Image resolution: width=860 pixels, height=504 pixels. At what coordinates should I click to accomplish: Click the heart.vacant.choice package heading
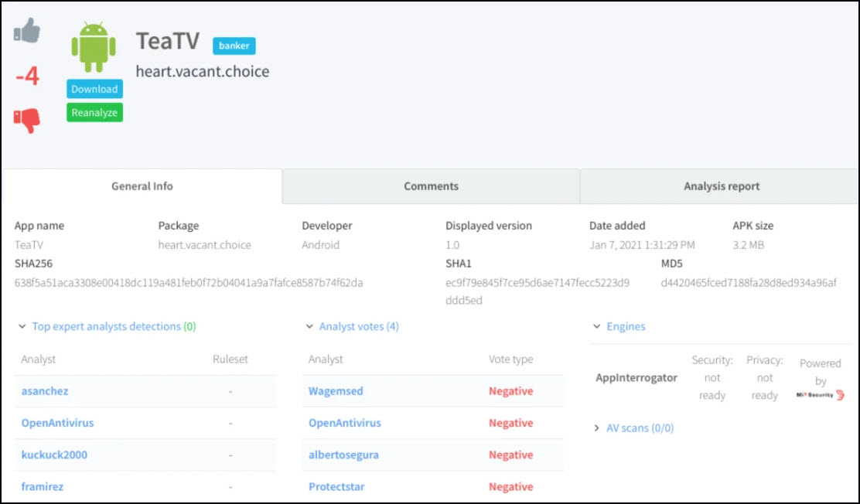pyautogui.click(x=203, y=71)
